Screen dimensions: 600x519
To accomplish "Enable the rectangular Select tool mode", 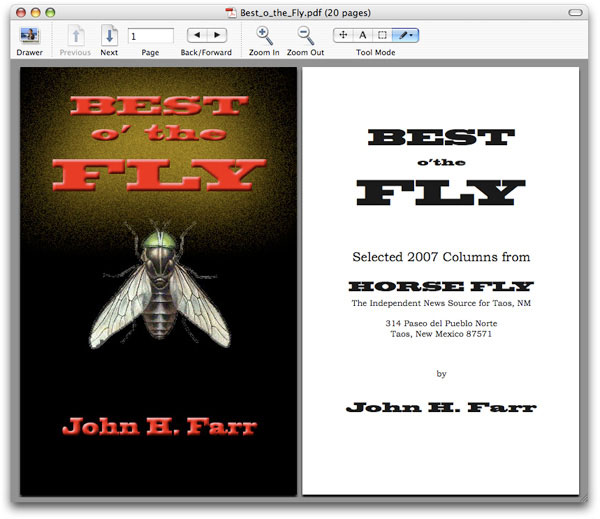I will coord(382,35).
